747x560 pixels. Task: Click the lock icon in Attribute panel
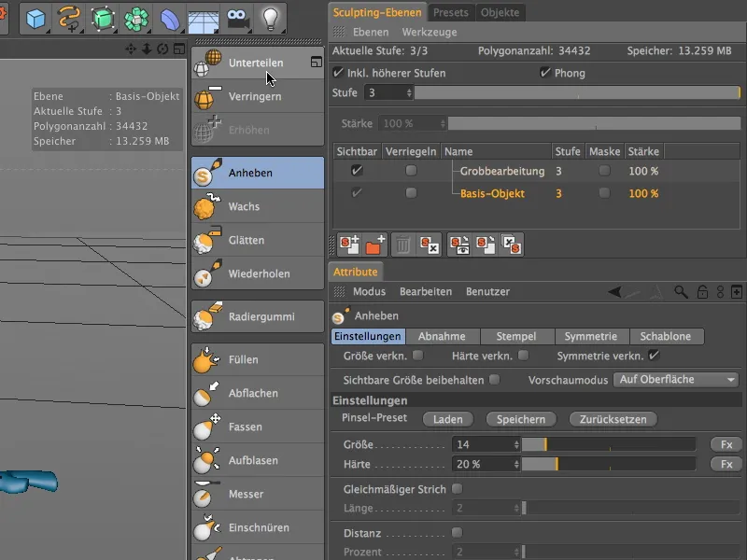pyautogui.click(x=702, y=292)
